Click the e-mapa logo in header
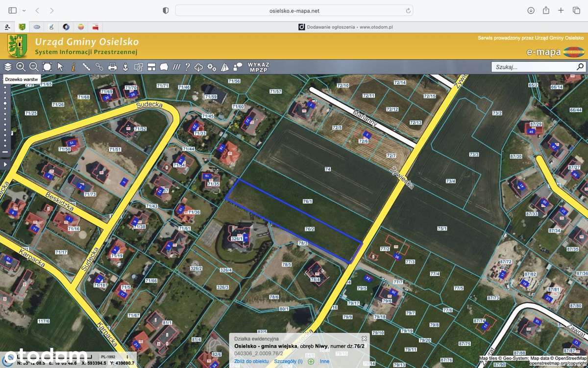This screenshot has width=588, height=368. [555, 52]
